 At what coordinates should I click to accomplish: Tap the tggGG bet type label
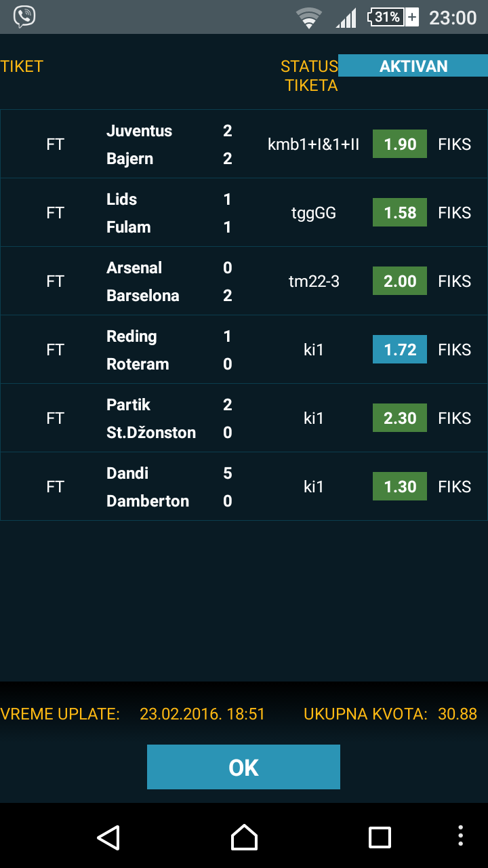(313, 213)
